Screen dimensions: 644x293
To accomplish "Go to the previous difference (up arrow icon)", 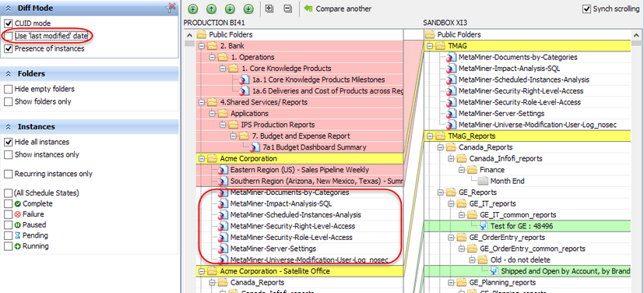I will tap(211, 9).
